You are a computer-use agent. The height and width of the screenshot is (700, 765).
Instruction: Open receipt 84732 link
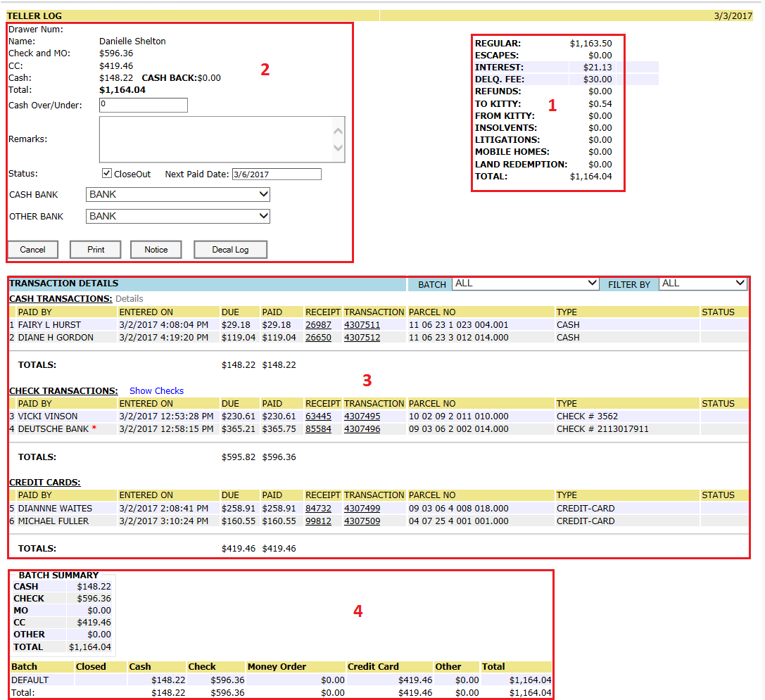tap(318, 509)
